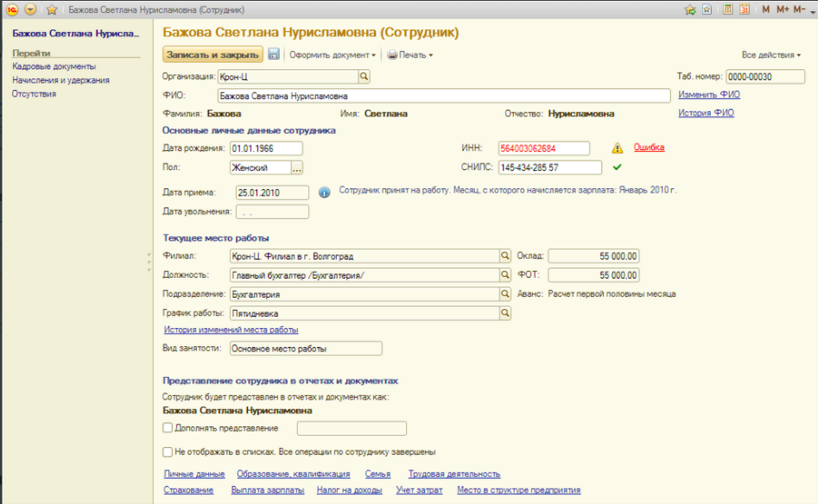Viewport: 818px width, 504px height.
Task: Open the calendar icon in the toolbar
Action: click(745, 9)
